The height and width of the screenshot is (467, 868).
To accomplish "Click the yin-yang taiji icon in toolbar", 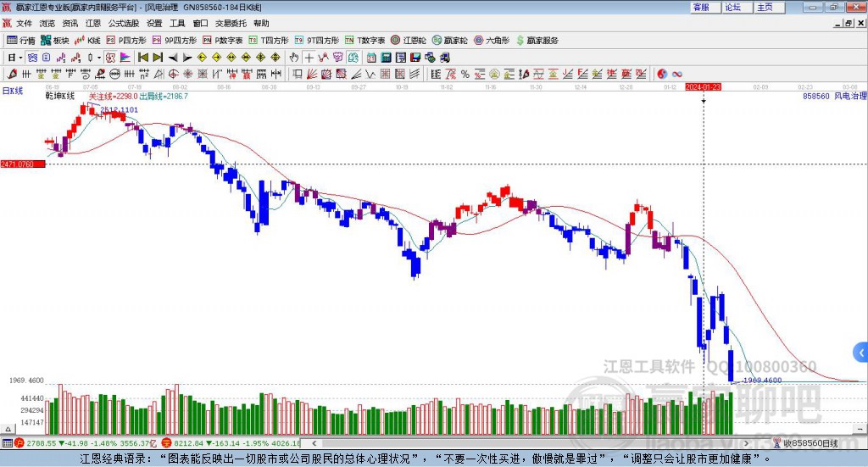I will click(662, 74).
